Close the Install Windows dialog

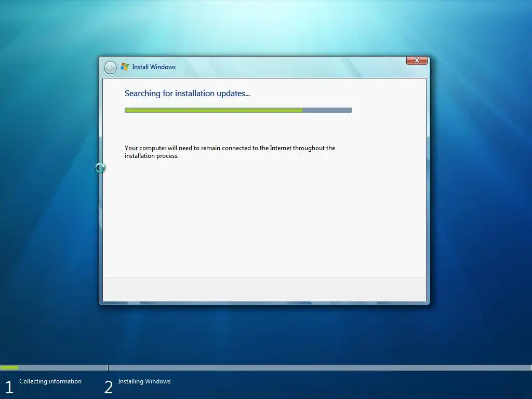tap(417, 60)
